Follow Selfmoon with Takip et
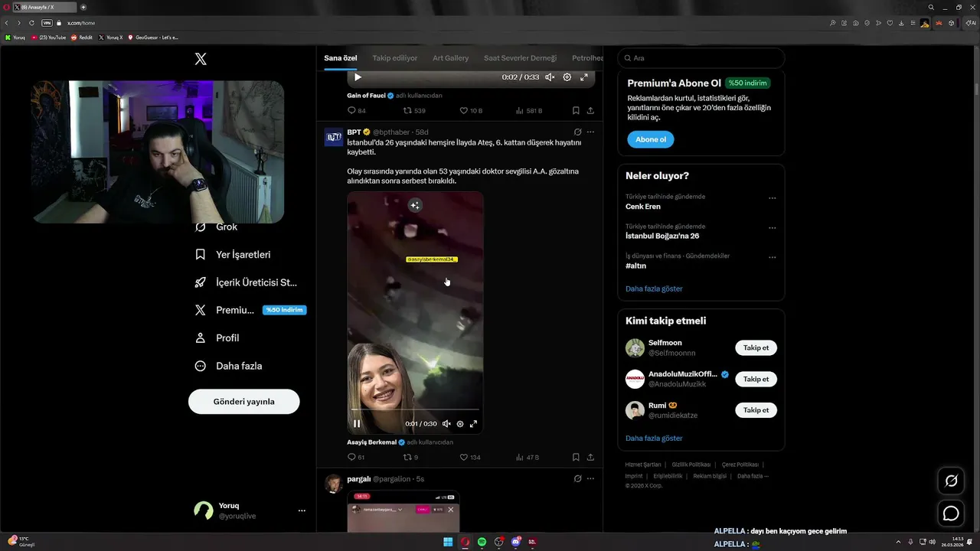Screen dimensions: 980x551 (756, 348)
